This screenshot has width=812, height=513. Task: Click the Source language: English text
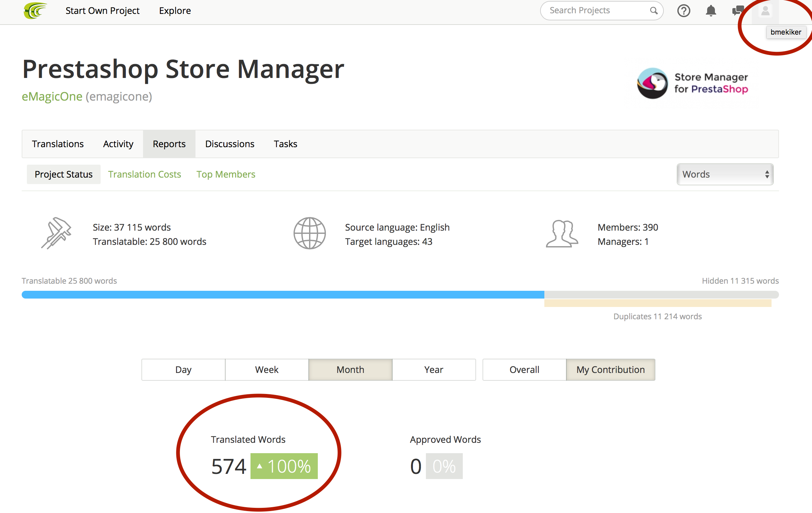tap(397, 227)
